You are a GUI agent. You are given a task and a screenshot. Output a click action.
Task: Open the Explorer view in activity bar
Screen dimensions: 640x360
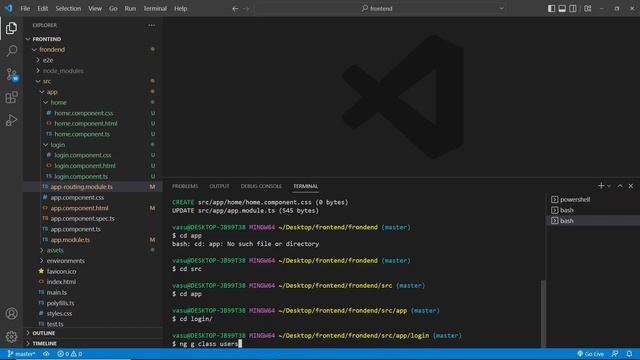point(11,28)
